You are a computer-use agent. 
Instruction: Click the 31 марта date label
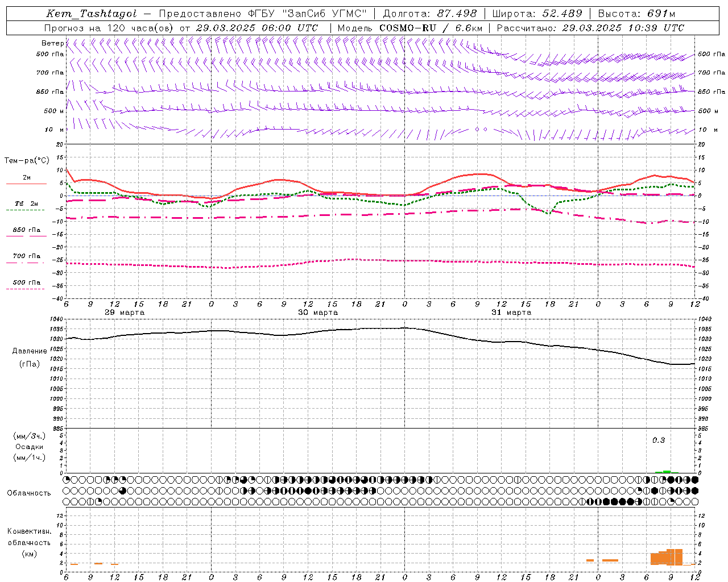point(511,313)
